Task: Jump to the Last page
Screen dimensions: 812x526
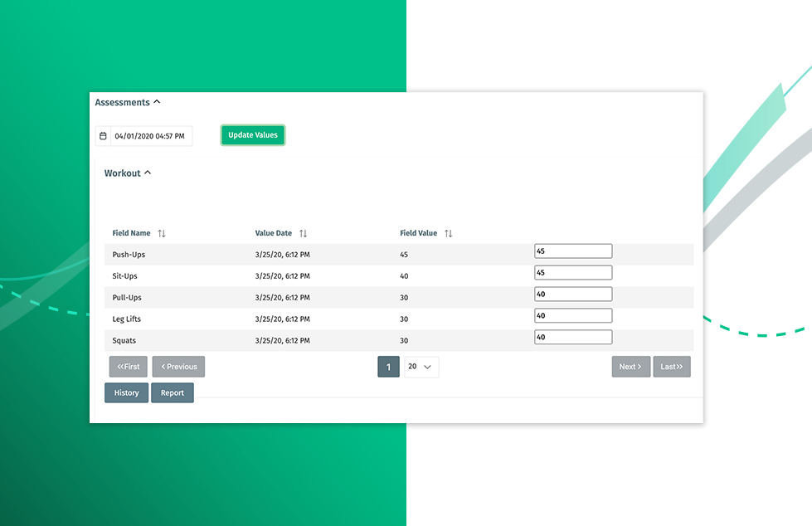Action: point(672,367)
